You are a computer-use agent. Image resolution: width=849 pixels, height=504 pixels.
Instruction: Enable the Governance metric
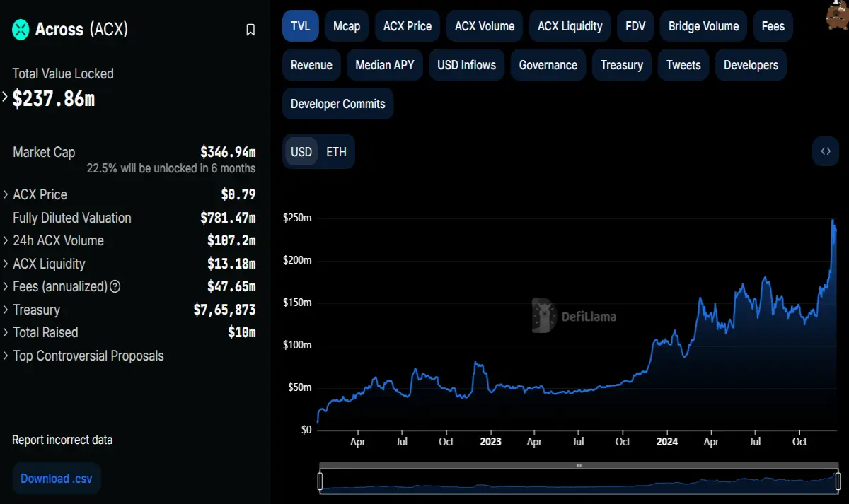coord(548,65)
